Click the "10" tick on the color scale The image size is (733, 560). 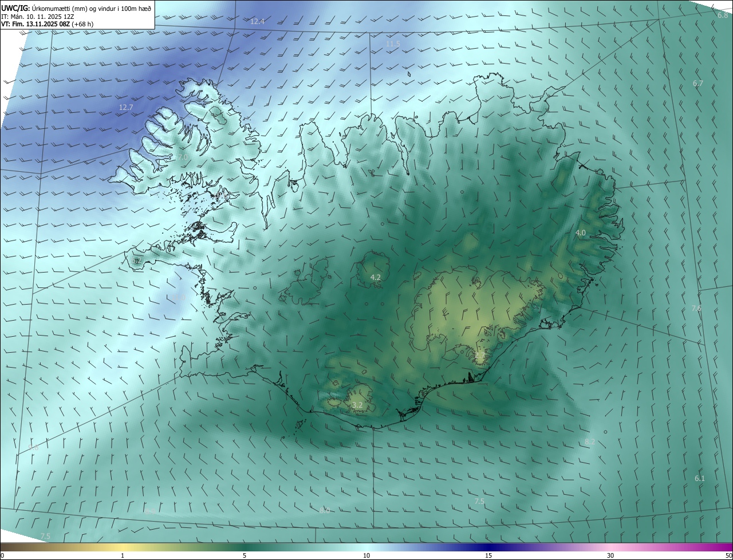pyautogui.click(x=366, y=555)
